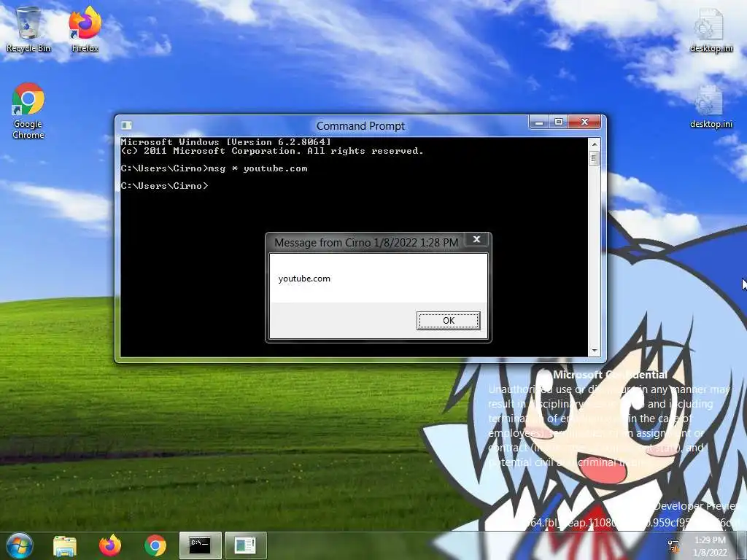Image resolution: width=747 pixels, height=560 pixels.
Task: Launch Chrome from the taskbar
Action: [x=155, y=545]
